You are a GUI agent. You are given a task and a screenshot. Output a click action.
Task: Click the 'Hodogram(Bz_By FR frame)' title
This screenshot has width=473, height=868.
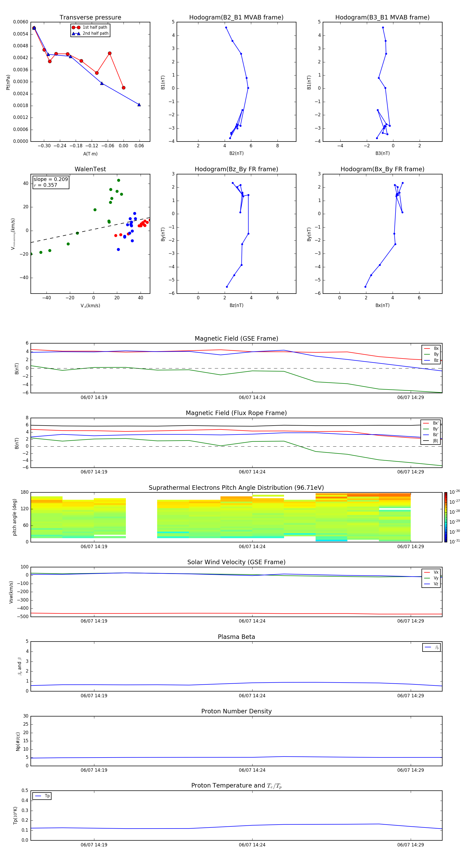(236, 169)
